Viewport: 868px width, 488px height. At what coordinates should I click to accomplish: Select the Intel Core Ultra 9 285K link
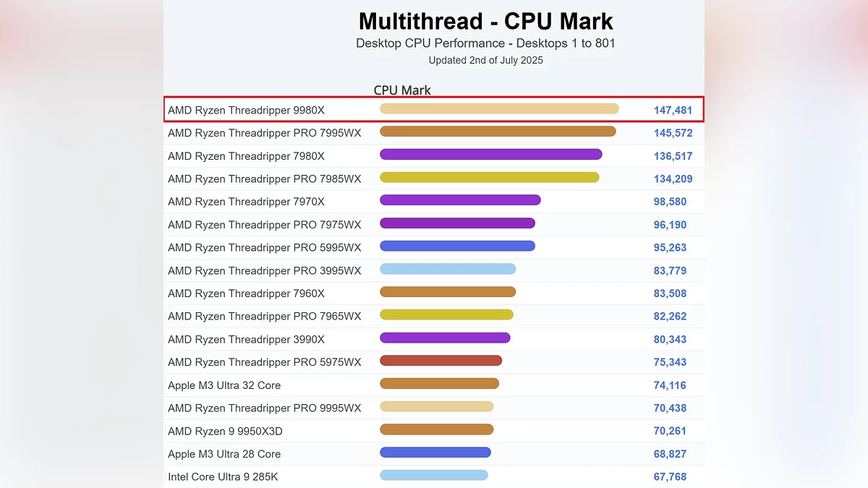(223, 477)
